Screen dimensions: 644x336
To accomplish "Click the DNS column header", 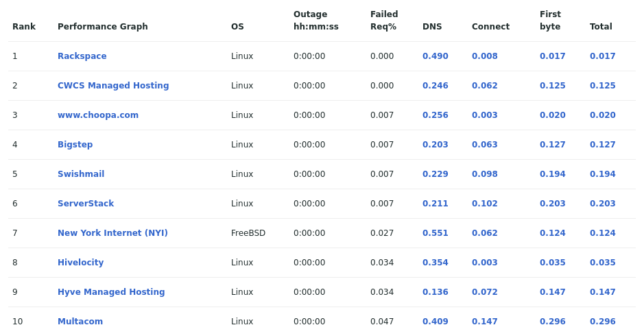I will point(432,26).
